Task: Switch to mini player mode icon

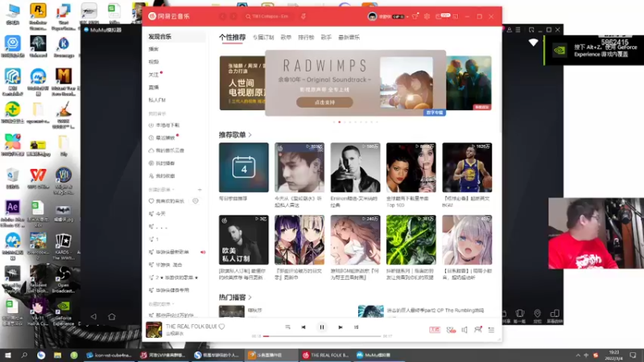Action: [455, 16]
